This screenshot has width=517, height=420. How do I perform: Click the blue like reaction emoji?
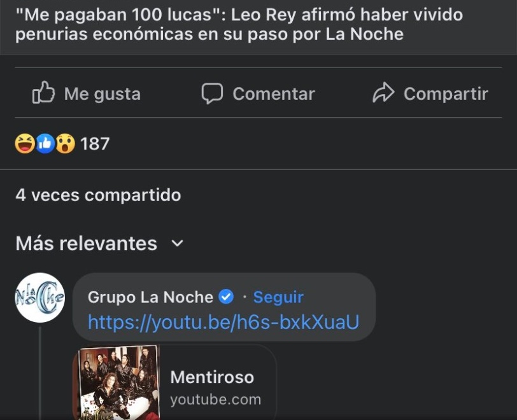coord(45,144)
